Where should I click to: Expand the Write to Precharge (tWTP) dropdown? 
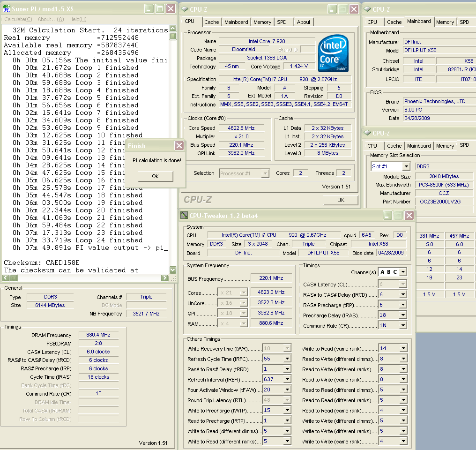pos(287,411)
